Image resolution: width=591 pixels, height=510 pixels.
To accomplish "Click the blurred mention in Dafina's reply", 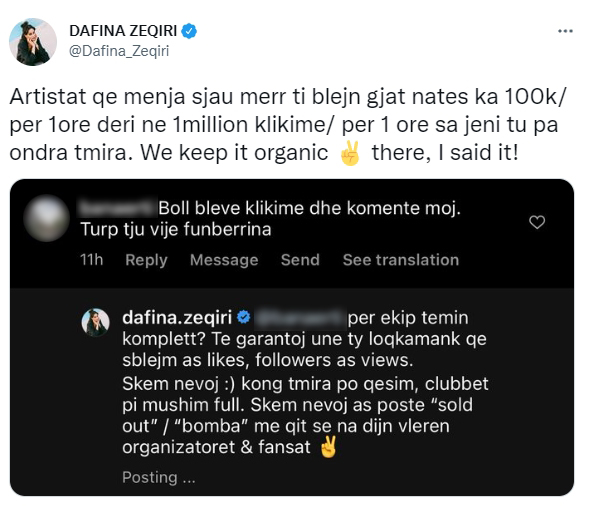I will click(x=300, y=318).
